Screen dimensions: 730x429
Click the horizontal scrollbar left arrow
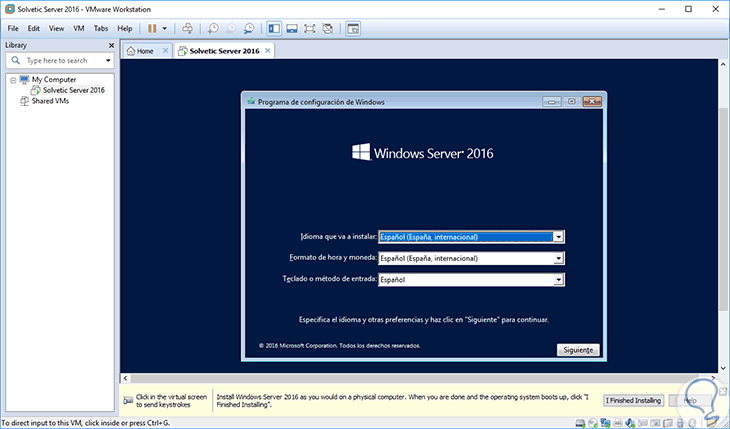[125, 378]
